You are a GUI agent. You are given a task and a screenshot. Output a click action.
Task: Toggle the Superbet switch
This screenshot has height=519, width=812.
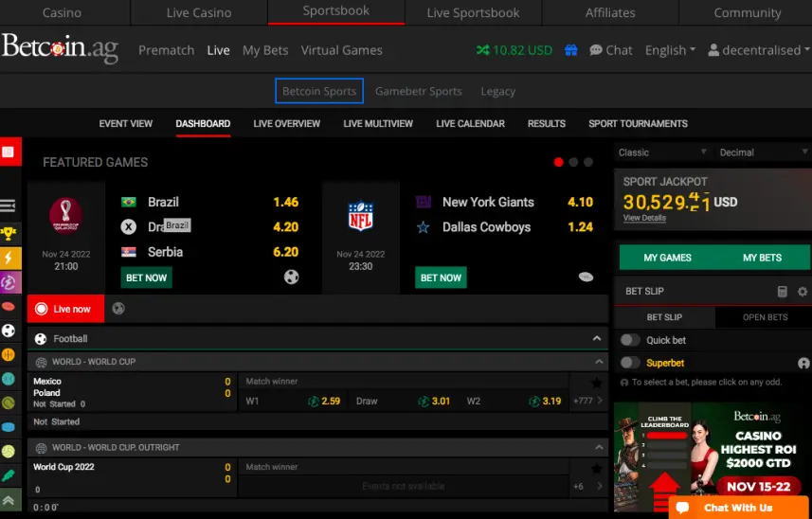630,363
